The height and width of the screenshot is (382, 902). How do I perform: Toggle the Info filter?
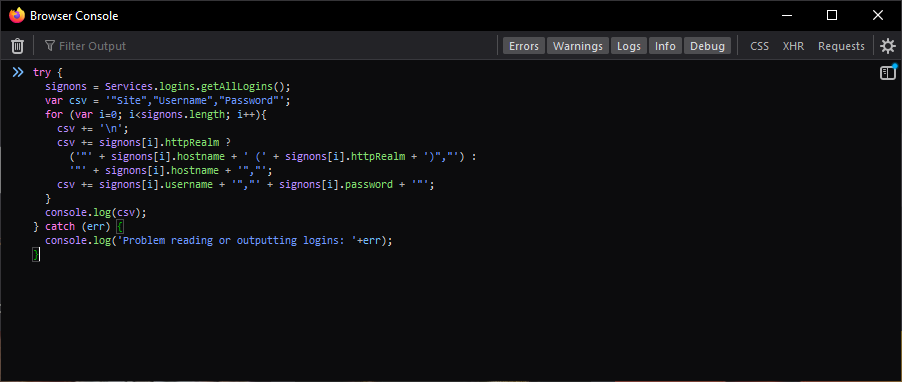[x=665, y=46]
